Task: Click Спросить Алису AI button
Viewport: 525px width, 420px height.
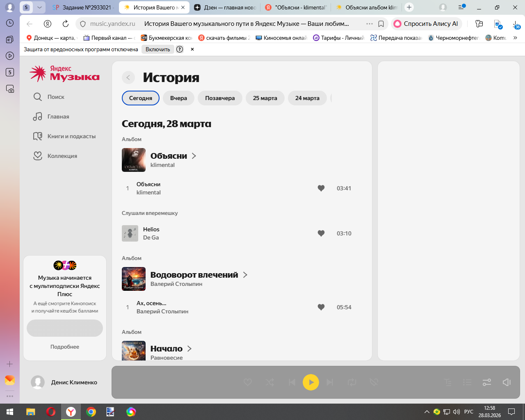Action: [x=427, y=24]
